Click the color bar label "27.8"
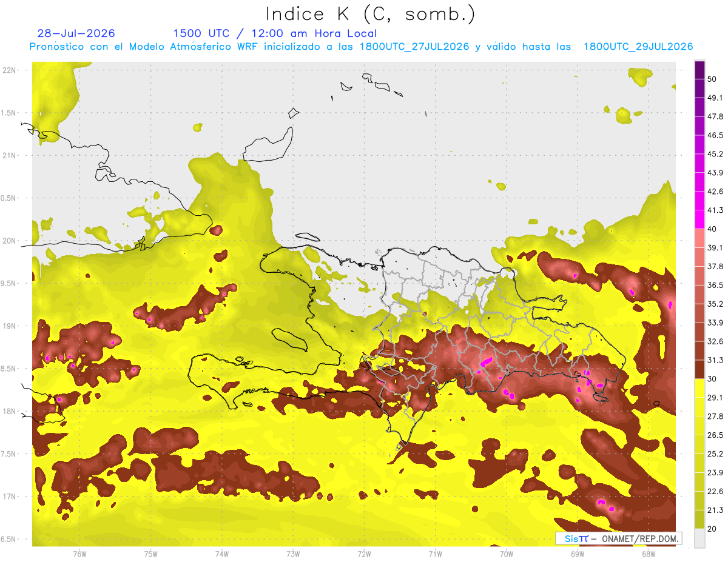Image resolution: width=728 pixels, height=562 pixels. coord(715,416)
